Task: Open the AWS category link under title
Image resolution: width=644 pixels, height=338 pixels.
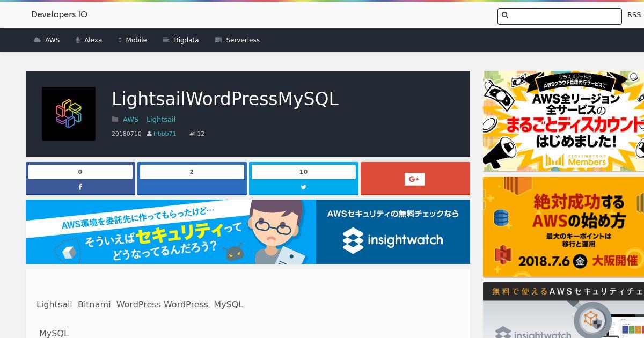Action: [130, 120]
